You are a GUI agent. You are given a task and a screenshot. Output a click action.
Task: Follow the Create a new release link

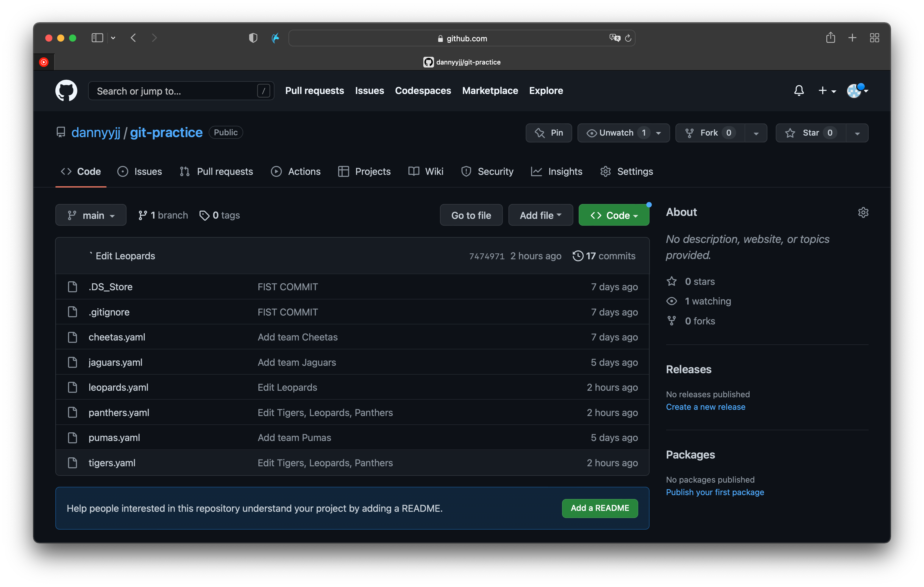point(705,407)
